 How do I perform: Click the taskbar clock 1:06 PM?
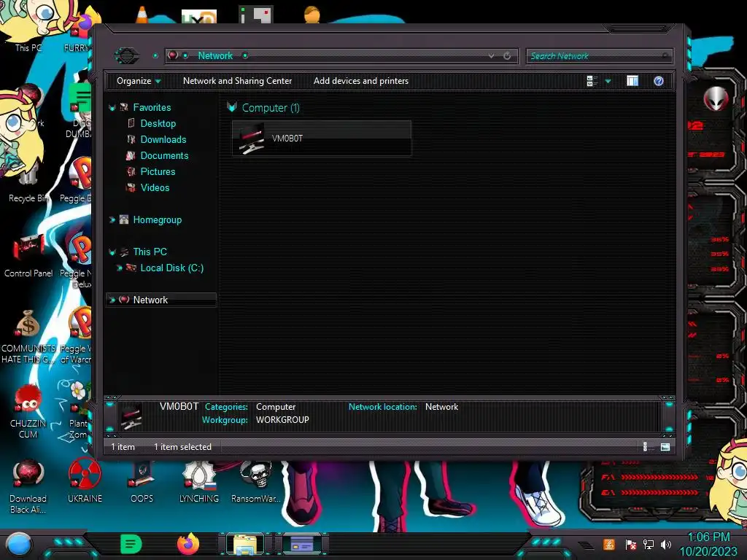708,537
